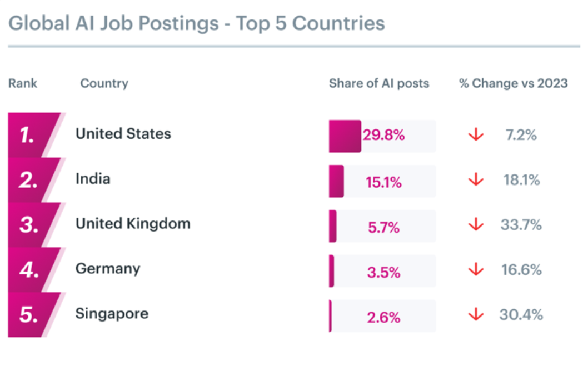Click the rank 4 pink badge
The image size is (588, 391).
pyautogui.click(x=34, y=270)
